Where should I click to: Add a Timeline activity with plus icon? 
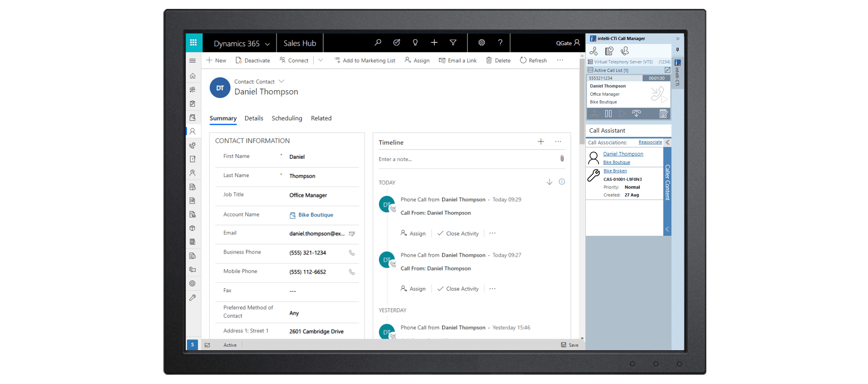[x=541, y=141]
